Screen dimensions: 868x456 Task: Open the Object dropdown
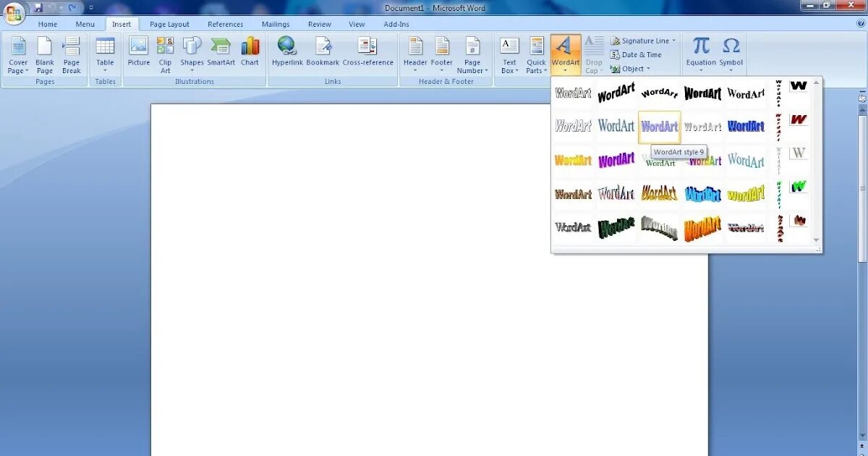tap(630, 69)
